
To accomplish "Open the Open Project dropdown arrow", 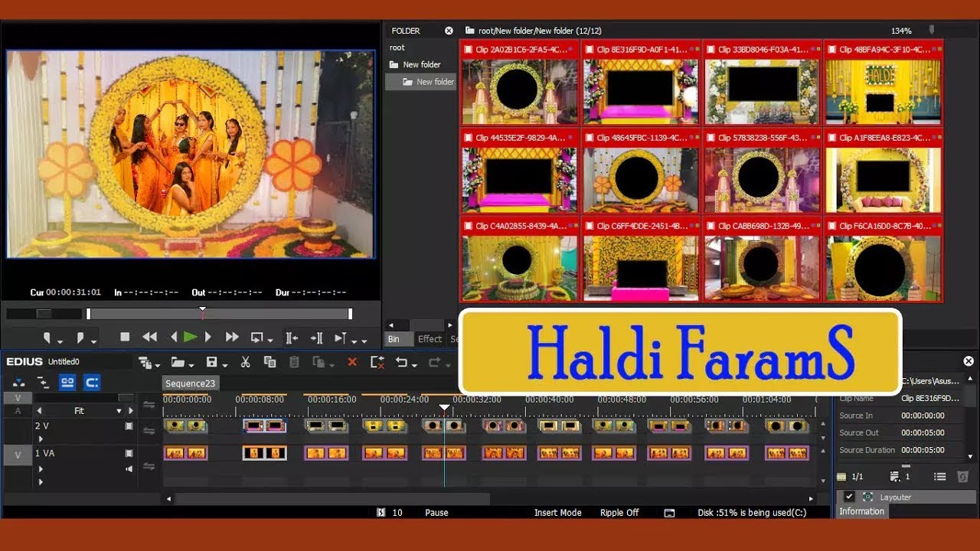I will pyautogui.click(x=191, y=367).
